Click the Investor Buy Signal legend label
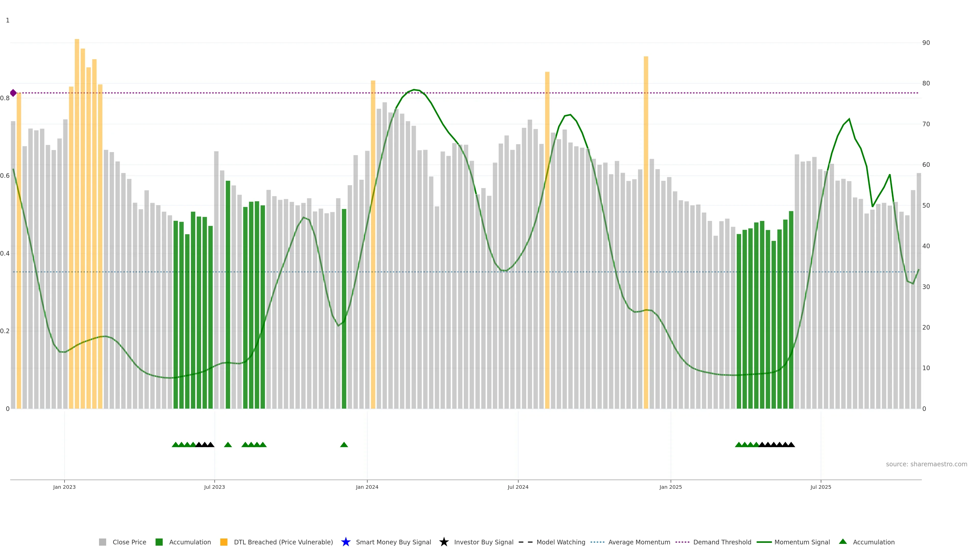Screen dimensions: 980x551 [484, 542]
